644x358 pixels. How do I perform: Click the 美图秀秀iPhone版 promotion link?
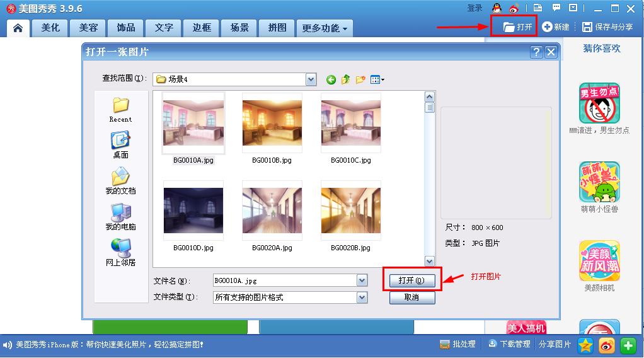110,345
